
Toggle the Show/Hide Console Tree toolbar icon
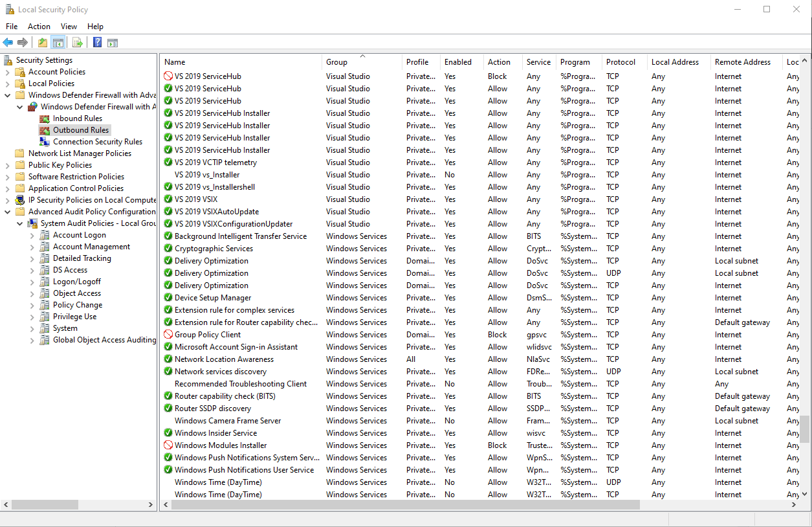click(x=57, y=43)
